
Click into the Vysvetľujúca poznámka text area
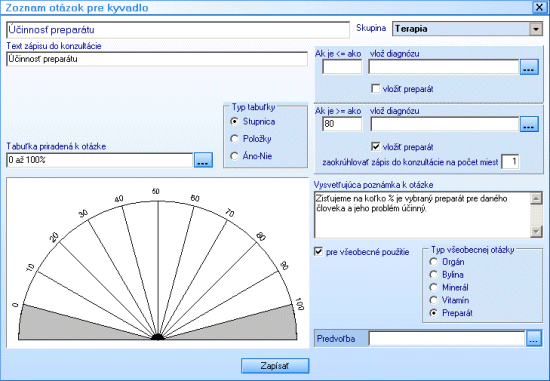coord(422,215)
